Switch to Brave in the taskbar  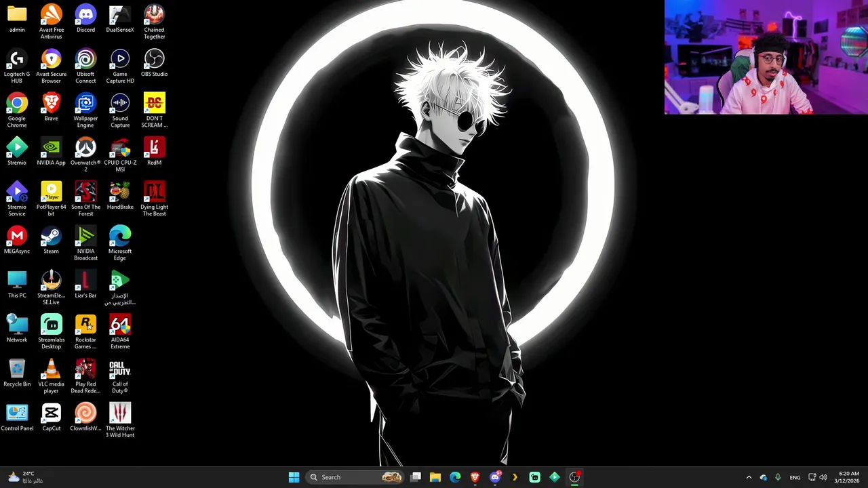pos(475,477)
